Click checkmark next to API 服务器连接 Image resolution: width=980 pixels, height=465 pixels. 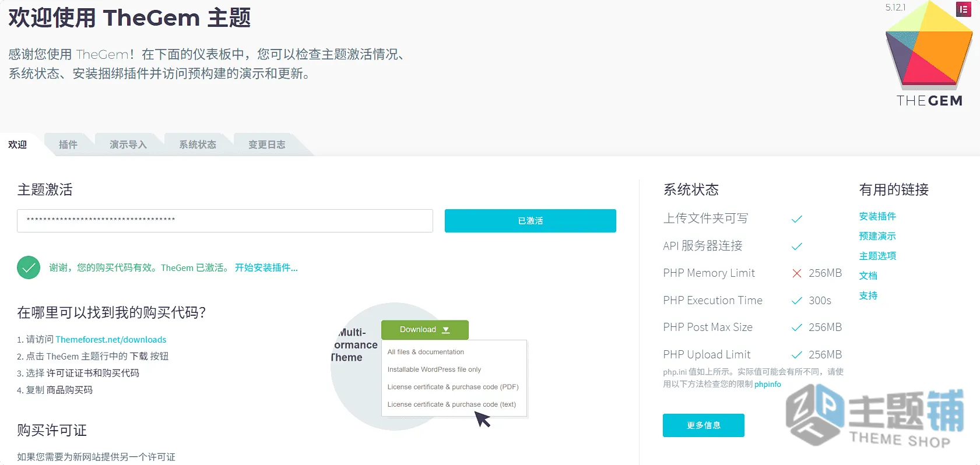[x=797, y=246]
